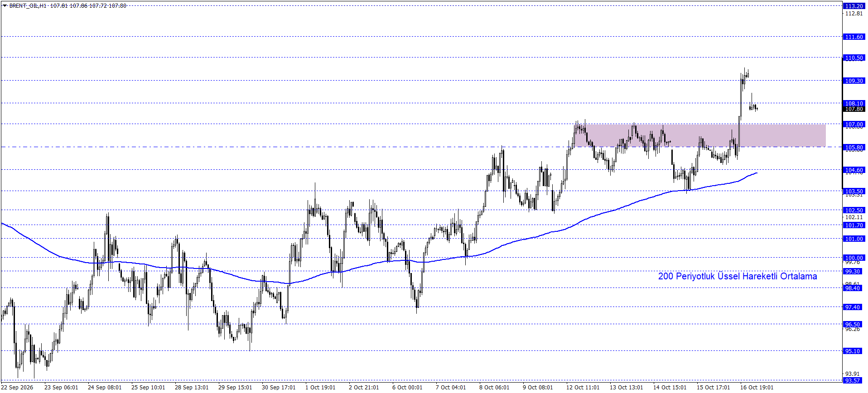
Task: Click the 109.30 price level label
Action: tap(854, 81)
